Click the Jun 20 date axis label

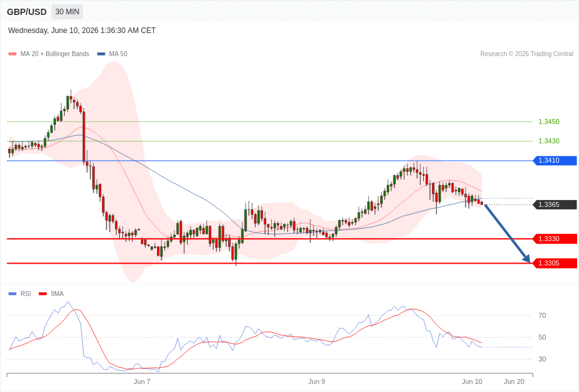click(514, 381)
